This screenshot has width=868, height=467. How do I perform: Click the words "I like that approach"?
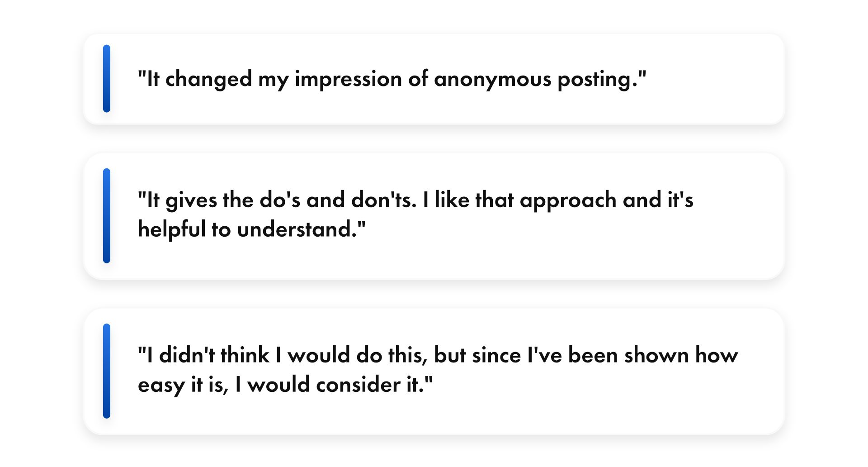[519, 200]
